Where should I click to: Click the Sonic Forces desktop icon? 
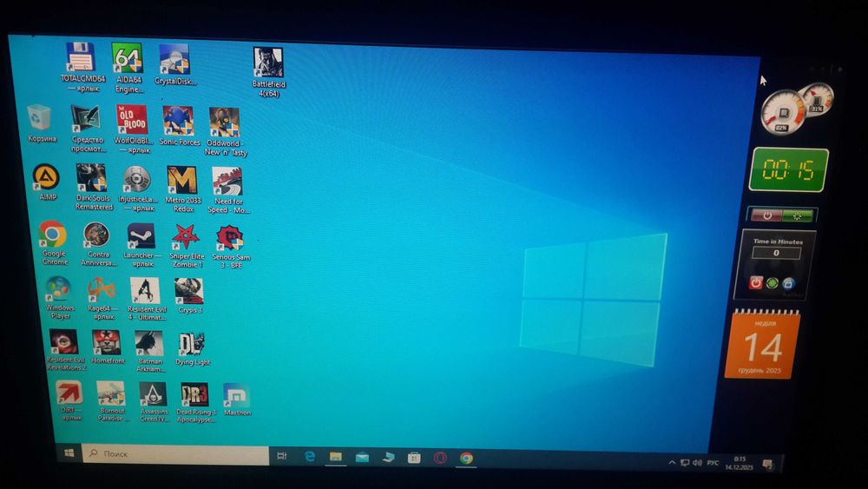(x=178, y=121)
